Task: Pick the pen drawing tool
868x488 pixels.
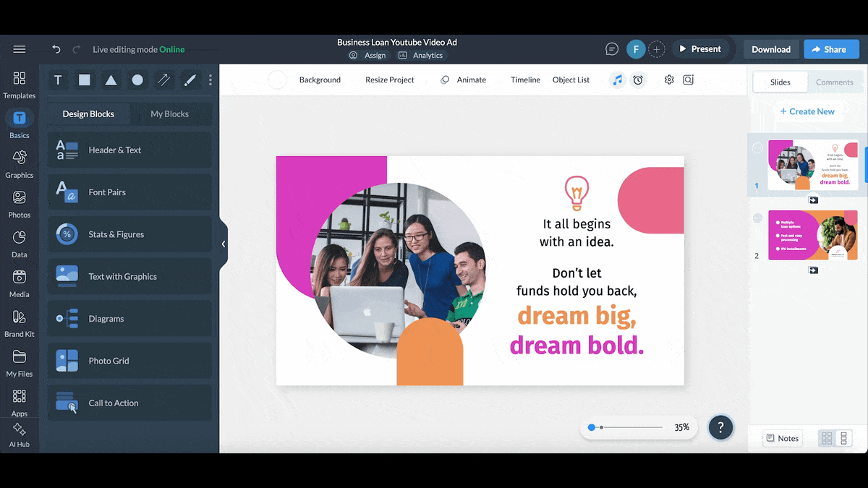Action: tap(190, 80)
